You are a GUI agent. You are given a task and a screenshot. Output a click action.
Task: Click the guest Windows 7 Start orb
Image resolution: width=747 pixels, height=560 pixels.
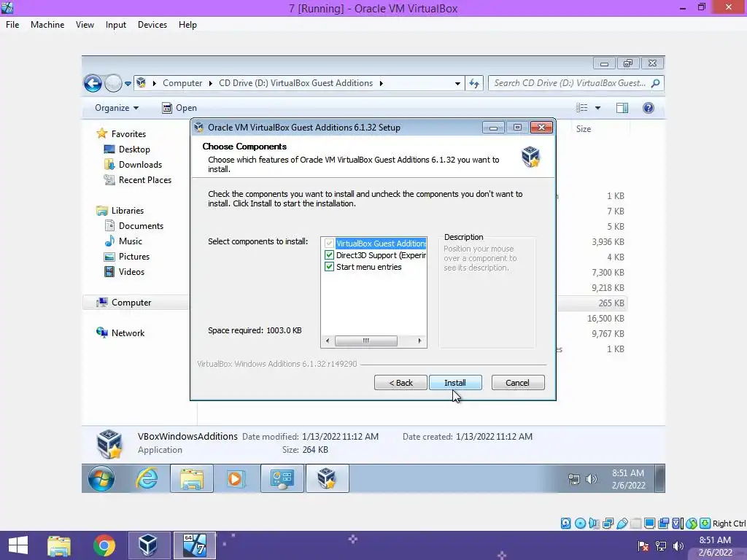(x=101, y=478)
